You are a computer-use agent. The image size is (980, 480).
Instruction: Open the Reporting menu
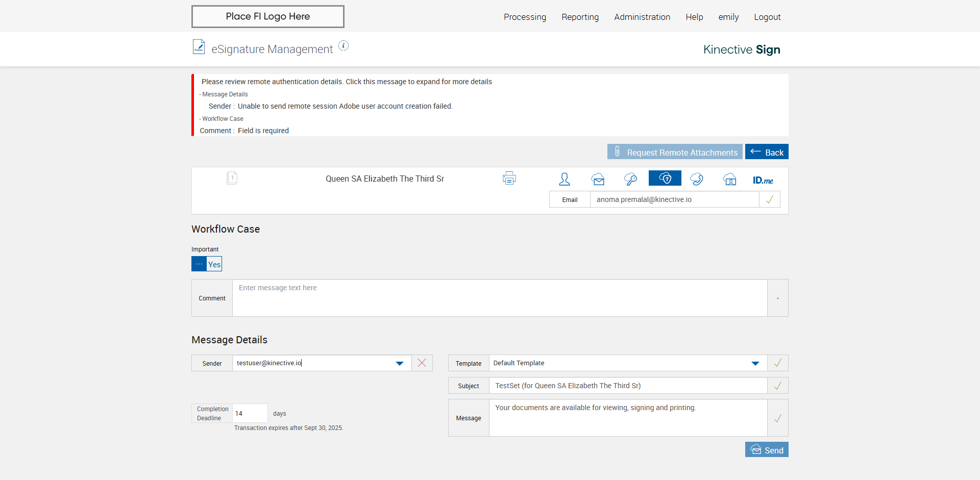[x=580, y=17]
